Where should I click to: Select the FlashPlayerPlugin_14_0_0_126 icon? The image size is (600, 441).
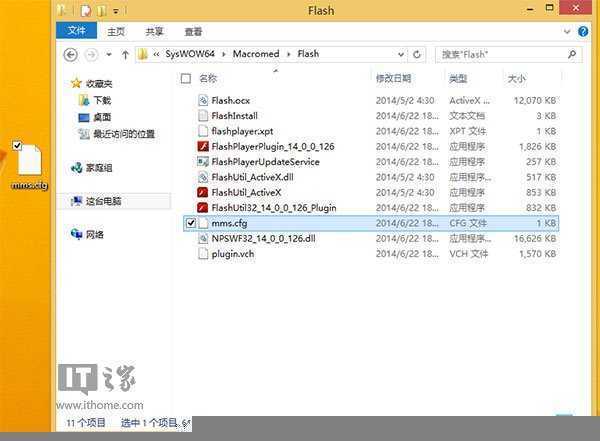coord(203,146)
